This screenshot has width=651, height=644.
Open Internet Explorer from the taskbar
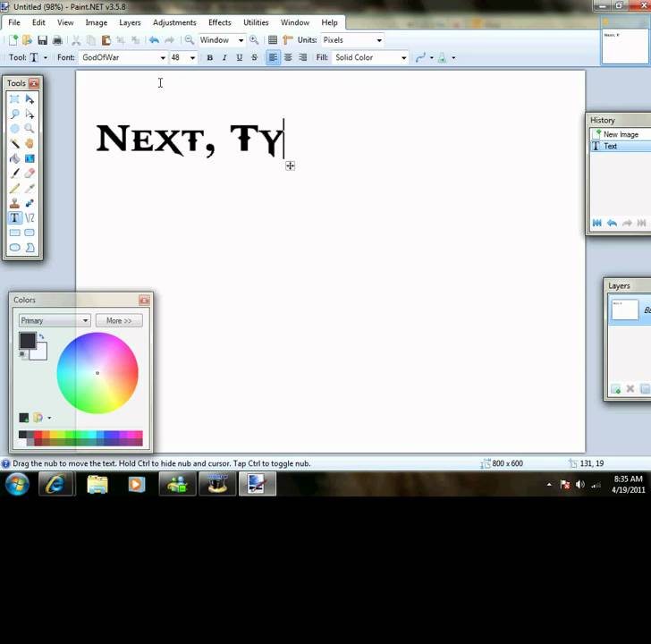click(x=57, y=484)
